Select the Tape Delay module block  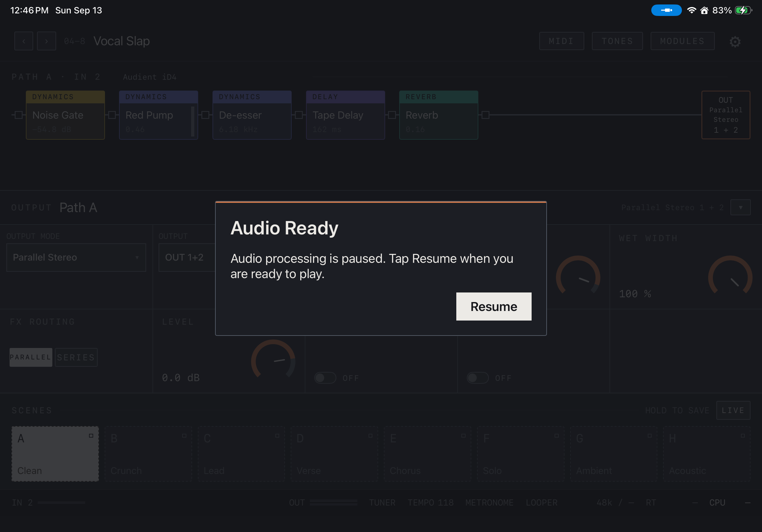point(345,115)
